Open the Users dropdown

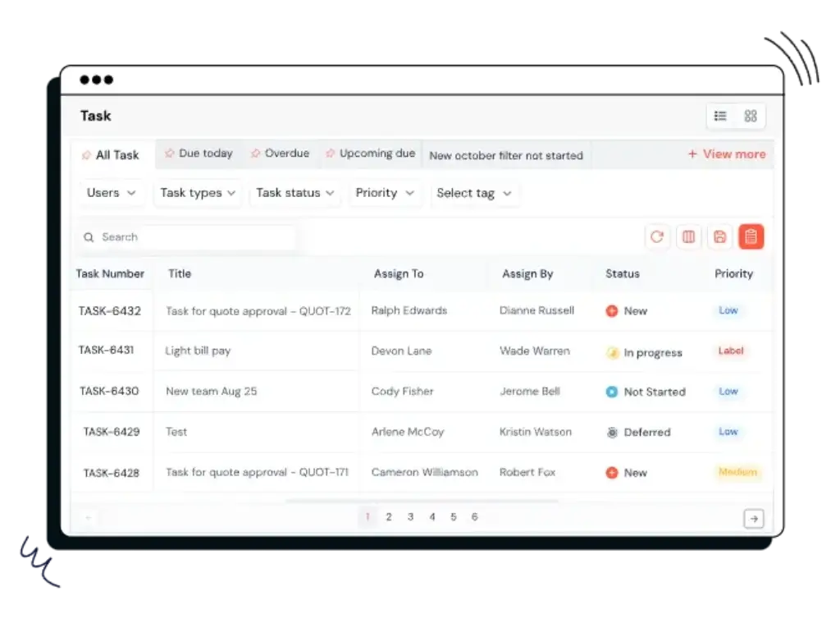[111, 193]
